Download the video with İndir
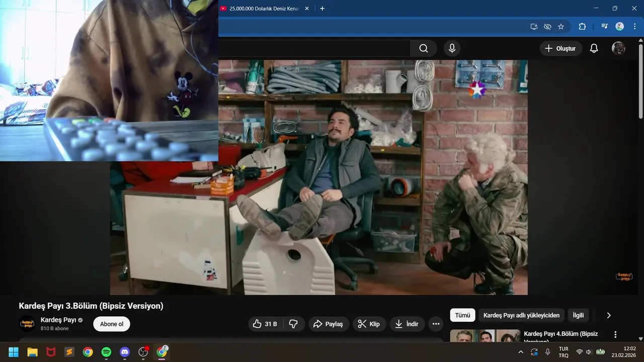The height and width of the screenshot is (362, 644). [407, 324]
